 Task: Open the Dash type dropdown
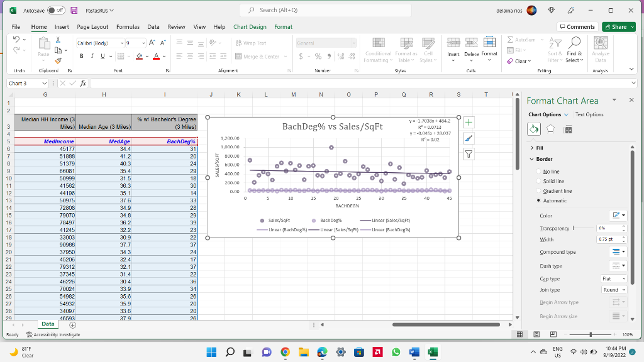tap(619, 266)
